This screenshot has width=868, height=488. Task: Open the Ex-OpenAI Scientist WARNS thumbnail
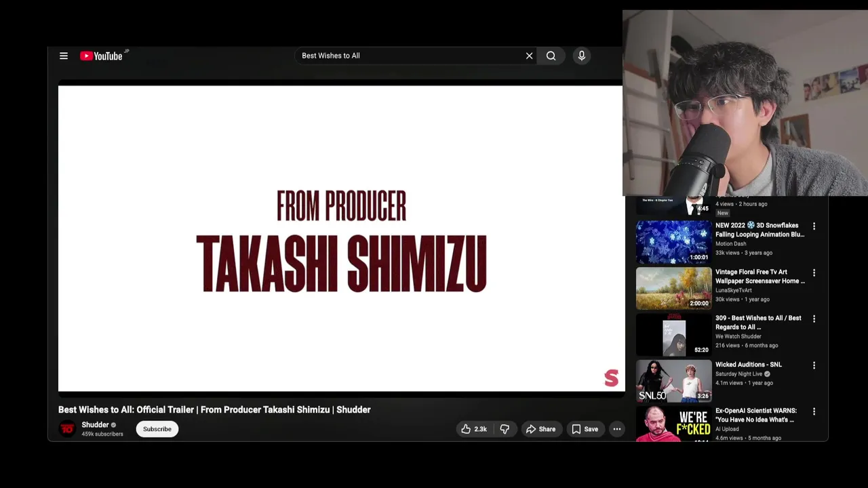[673, 424]
